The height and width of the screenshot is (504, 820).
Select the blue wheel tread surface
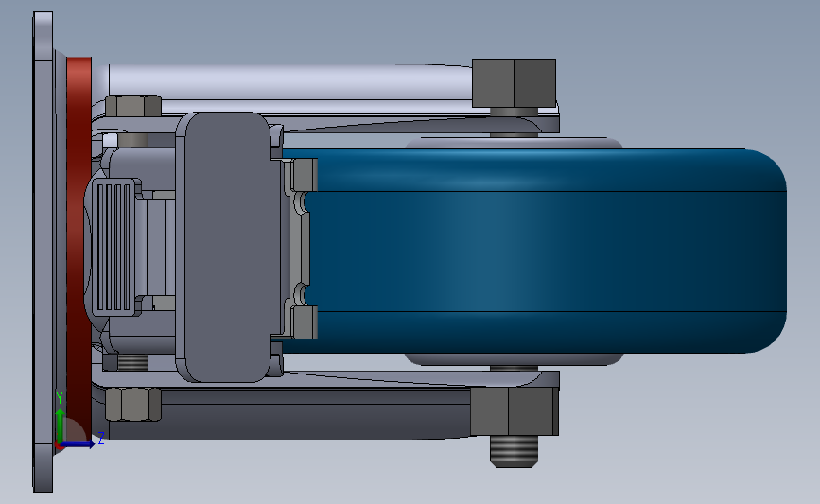tap(533, 251)
